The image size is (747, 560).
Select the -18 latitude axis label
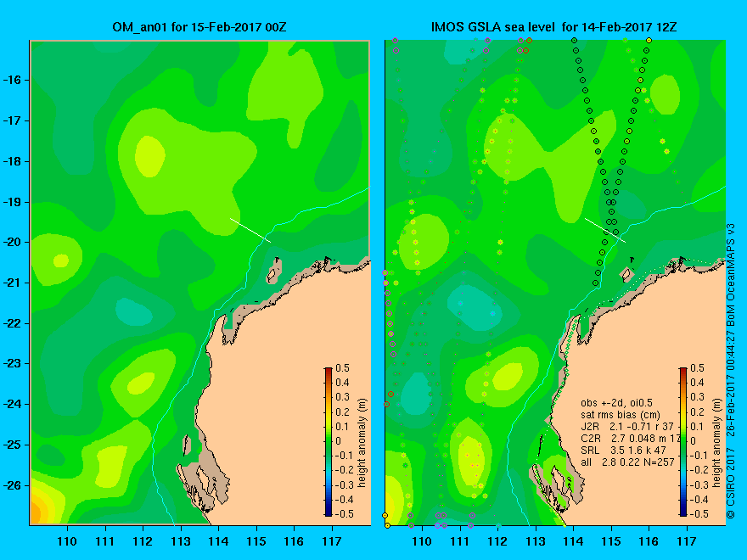pyautogui.click(x=14, y=161)
